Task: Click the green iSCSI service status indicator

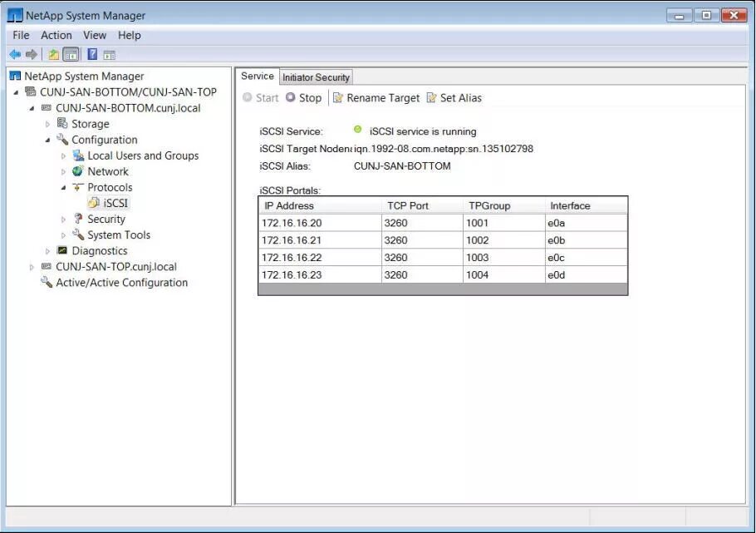Action: click(357, 130)
